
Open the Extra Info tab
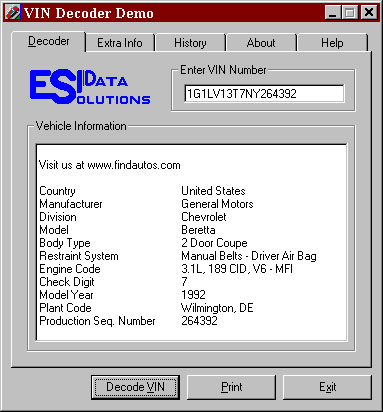[120, 43]
